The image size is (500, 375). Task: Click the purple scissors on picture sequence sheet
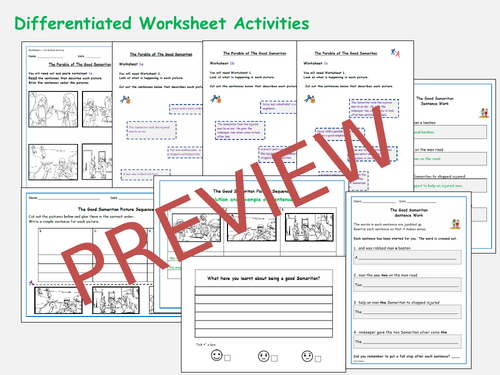tap(32, 283)
